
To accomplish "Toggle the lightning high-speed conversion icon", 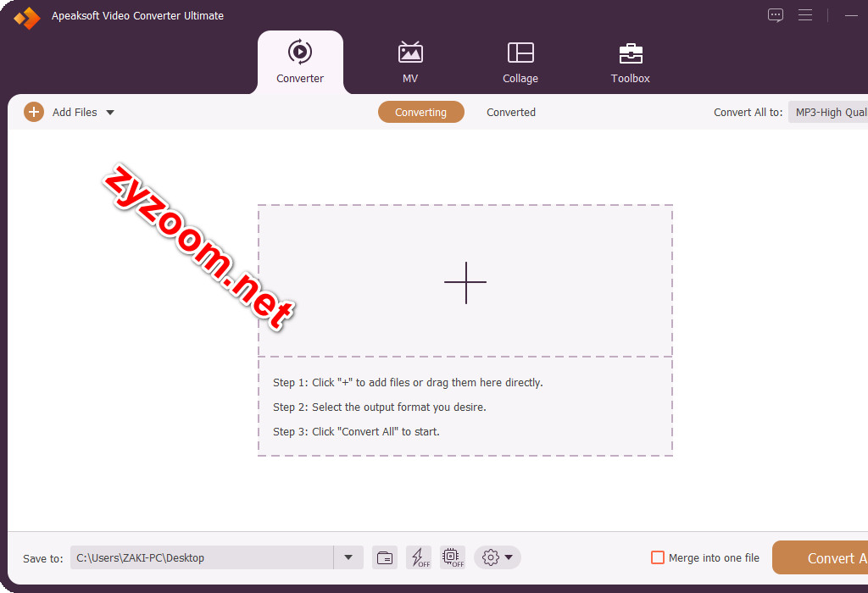I will pyautogui.click(x=419, y=557).
